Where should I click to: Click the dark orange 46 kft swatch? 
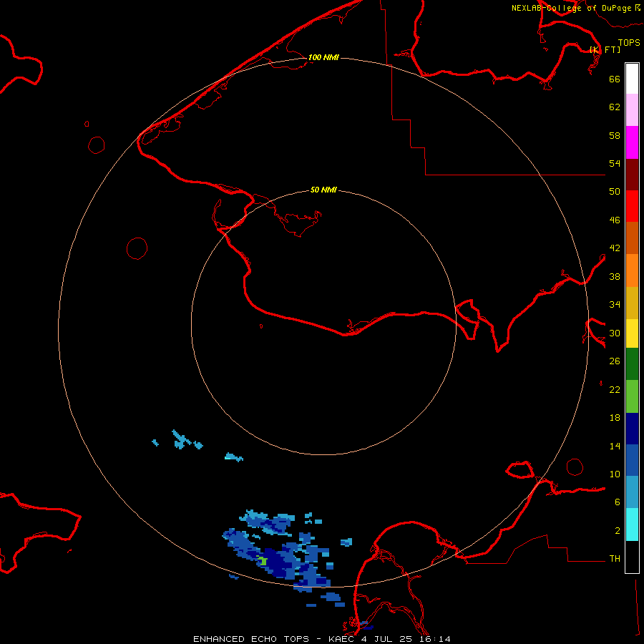coord(632,238)
